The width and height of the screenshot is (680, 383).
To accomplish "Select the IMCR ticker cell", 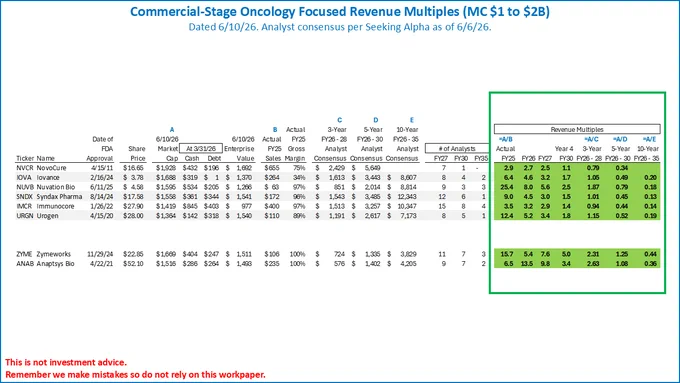I will point(24,206).
